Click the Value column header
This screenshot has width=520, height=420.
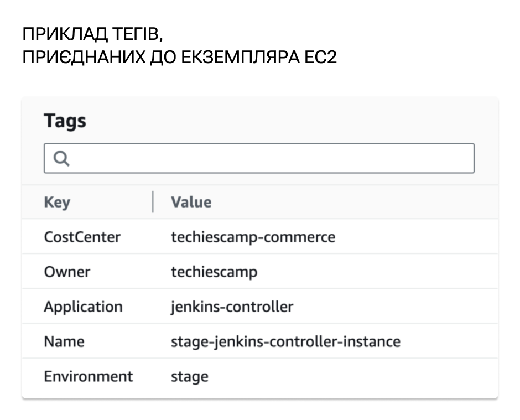click(191, 202)
